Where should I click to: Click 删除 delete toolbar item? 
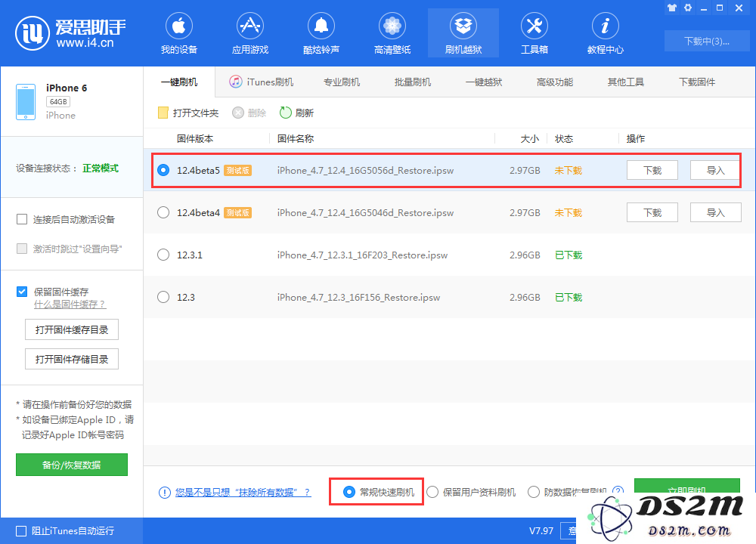[249, 113]
